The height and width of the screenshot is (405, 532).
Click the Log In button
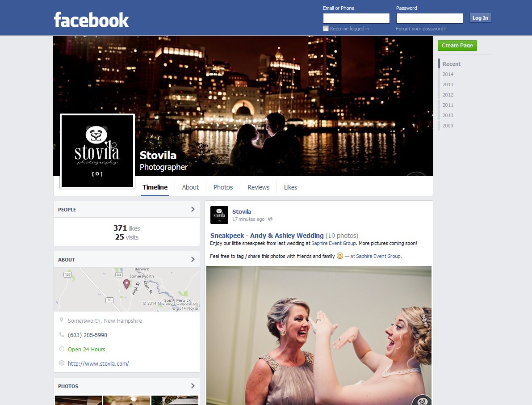[x=480, y=18]
